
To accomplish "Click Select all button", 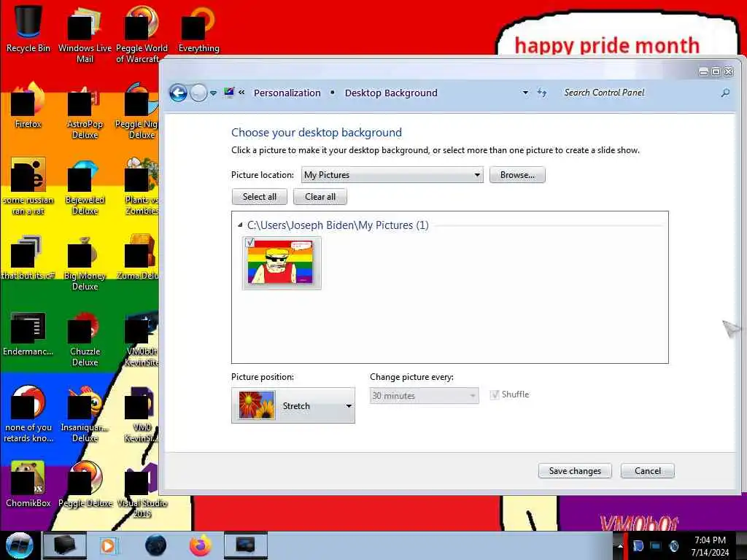I will tap(259, 197).
